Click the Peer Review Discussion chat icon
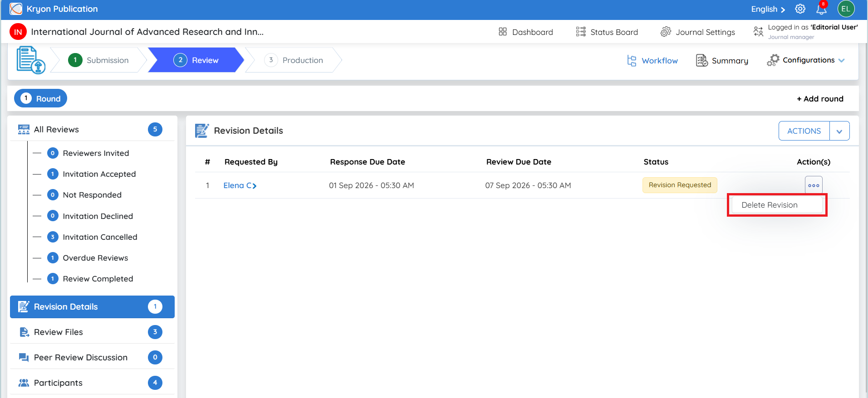This screenshot has width=868, height=398. tap(24, 358)
